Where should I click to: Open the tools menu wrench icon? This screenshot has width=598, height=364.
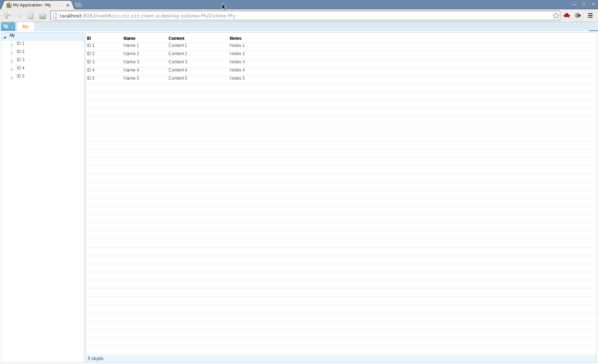click(x=8, y=27)
